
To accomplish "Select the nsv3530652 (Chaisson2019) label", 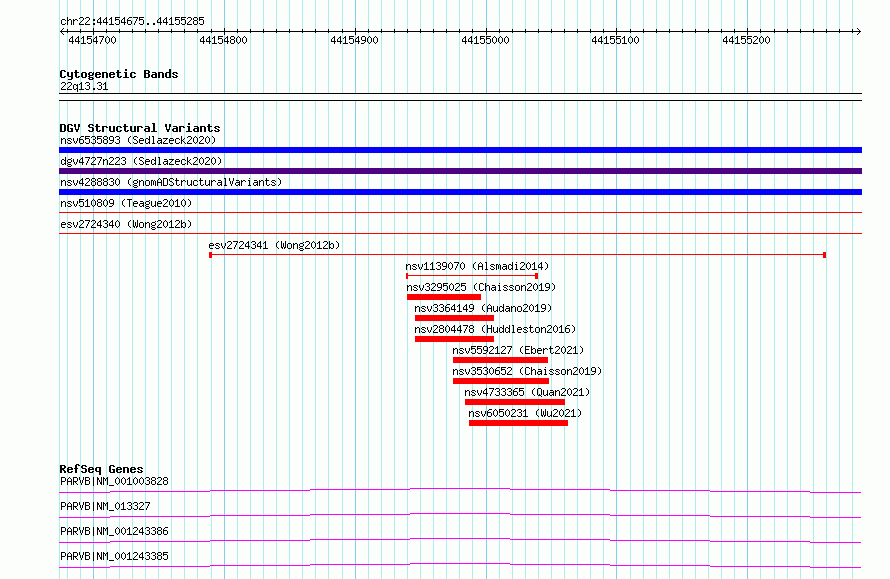I will [x=527, y=371].
